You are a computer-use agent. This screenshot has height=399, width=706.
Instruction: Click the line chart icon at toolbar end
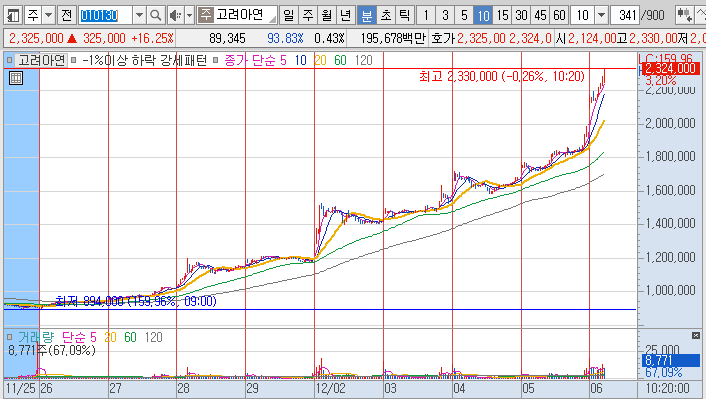pyautogui.click(x=701, y=16)
